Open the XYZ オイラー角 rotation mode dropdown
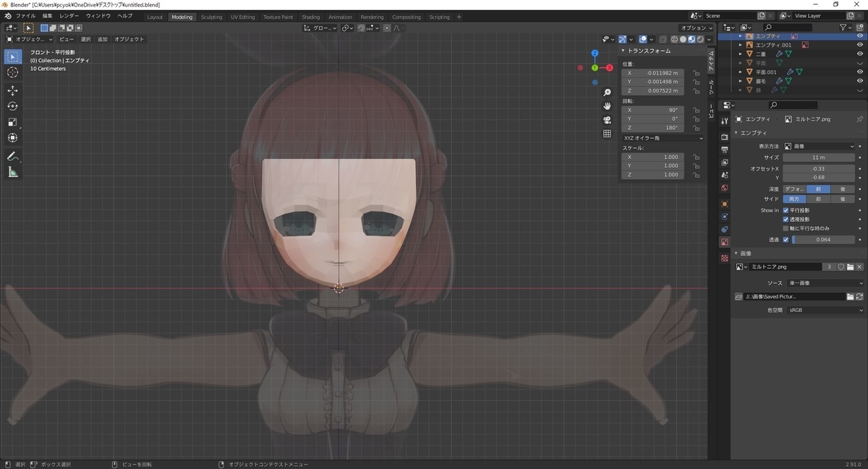This screenshot has width=868, height=469. click(x=663, y=137)
